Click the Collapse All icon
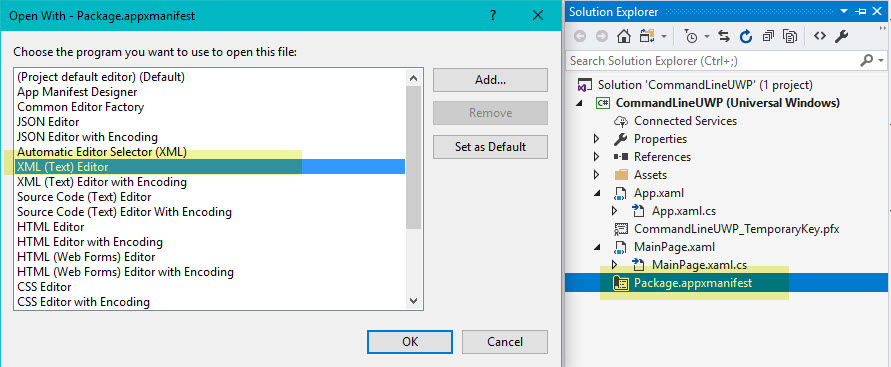 click(x=768, y=36)
